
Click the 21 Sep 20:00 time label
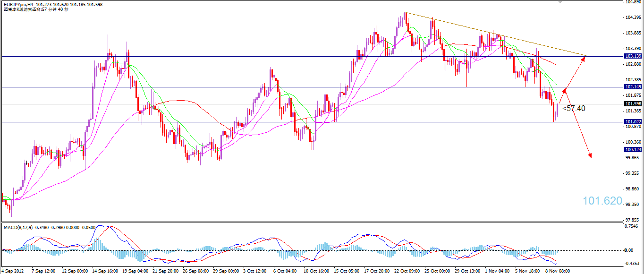click(x=166, y=271)
